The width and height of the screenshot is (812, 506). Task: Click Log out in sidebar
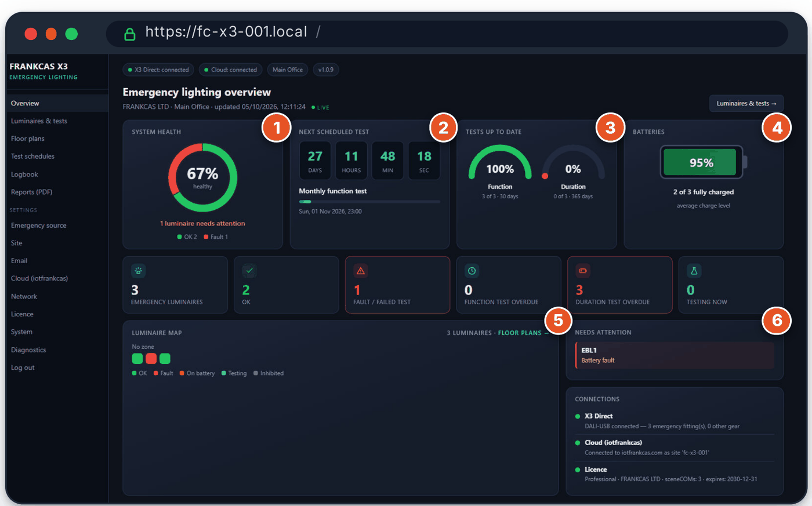(57, 367)
